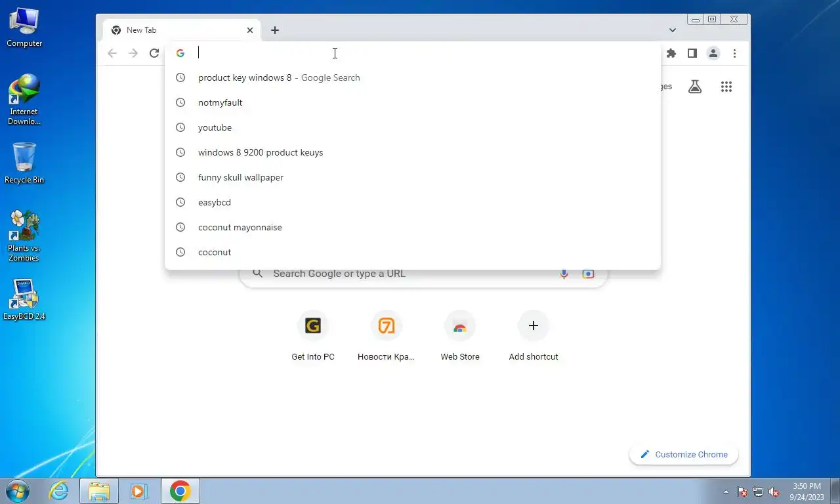Open the tab search chevron

click(673, 30)
